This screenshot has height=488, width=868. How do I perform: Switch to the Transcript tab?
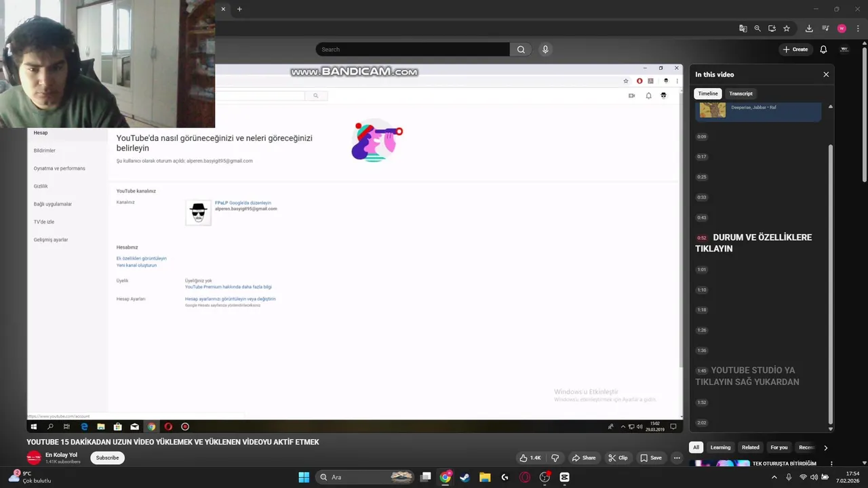coord(741,94)
